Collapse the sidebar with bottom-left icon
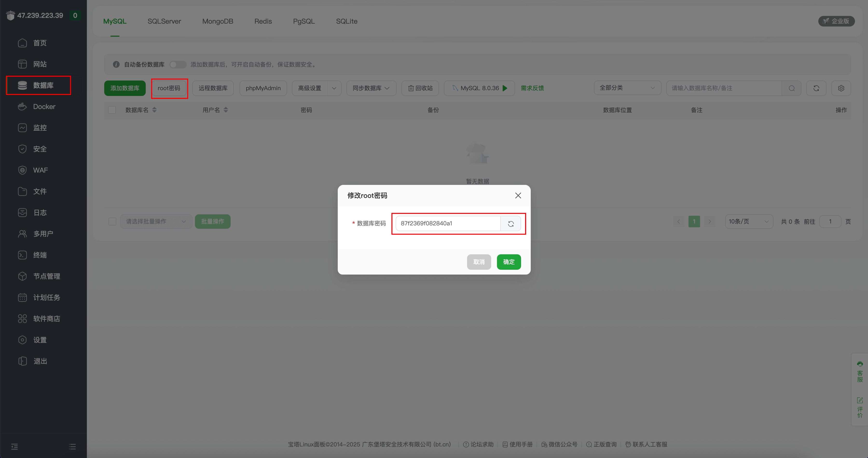 [x=14, y=446]
